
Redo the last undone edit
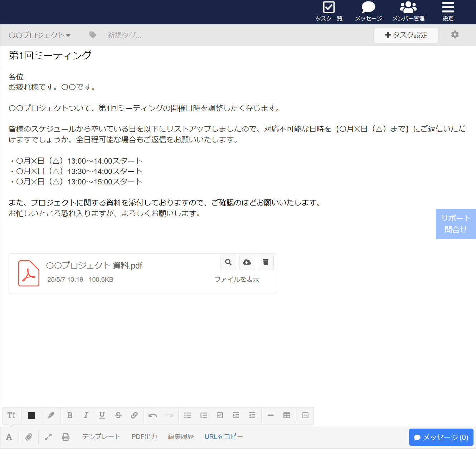coord(169,415)
